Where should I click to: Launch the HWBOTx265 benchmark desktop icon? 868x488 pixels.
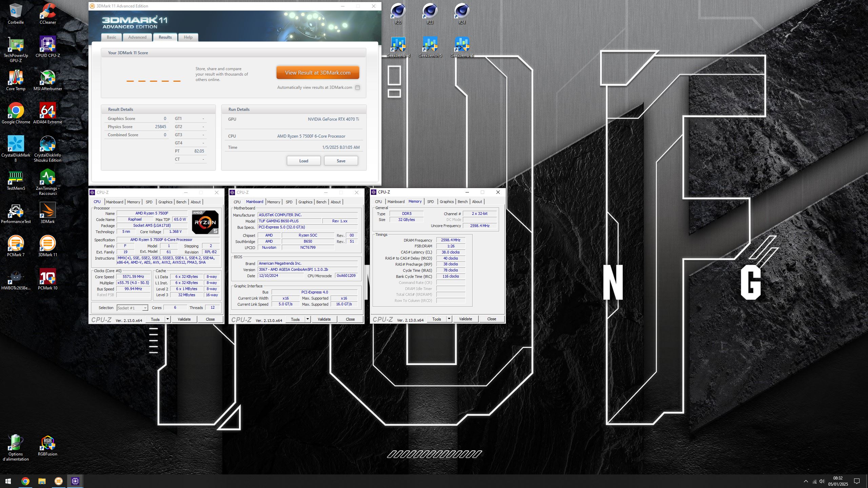16,280
